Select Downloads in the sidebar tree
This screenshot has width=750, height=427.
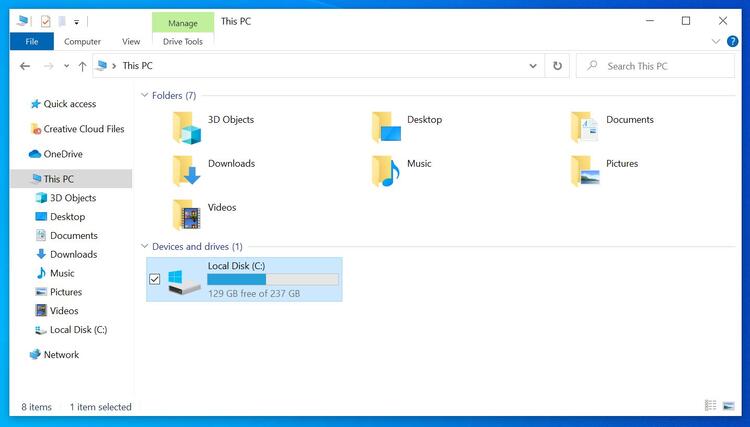click(66, 254)
